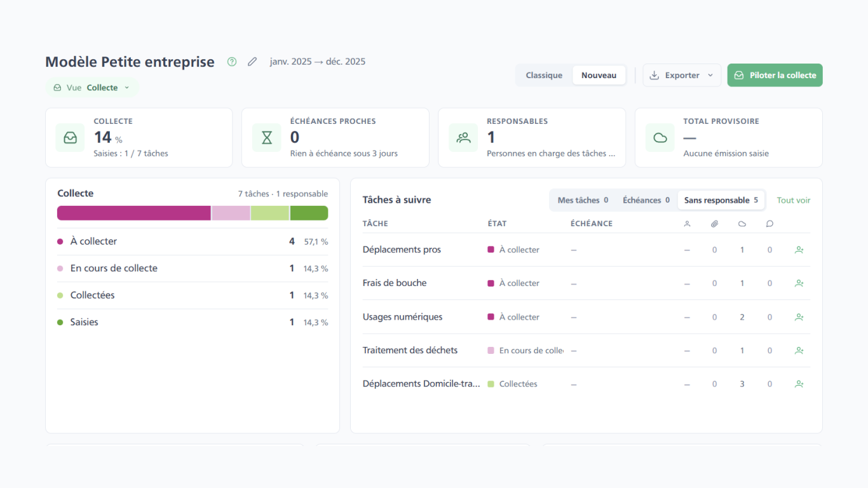Click the light green Collectées bar segment

[x=270, y=213]
